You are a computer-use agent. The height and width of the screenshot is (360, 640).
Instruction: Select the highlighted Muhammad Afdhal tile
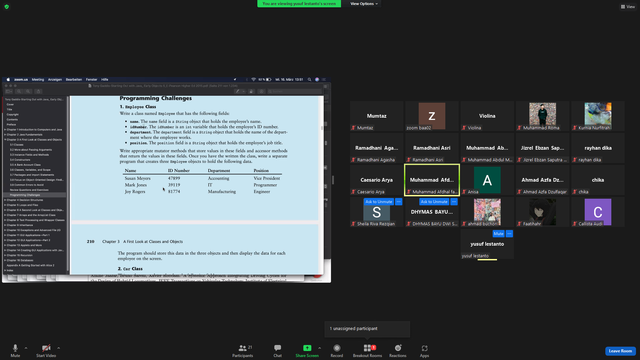pos(432,180)
